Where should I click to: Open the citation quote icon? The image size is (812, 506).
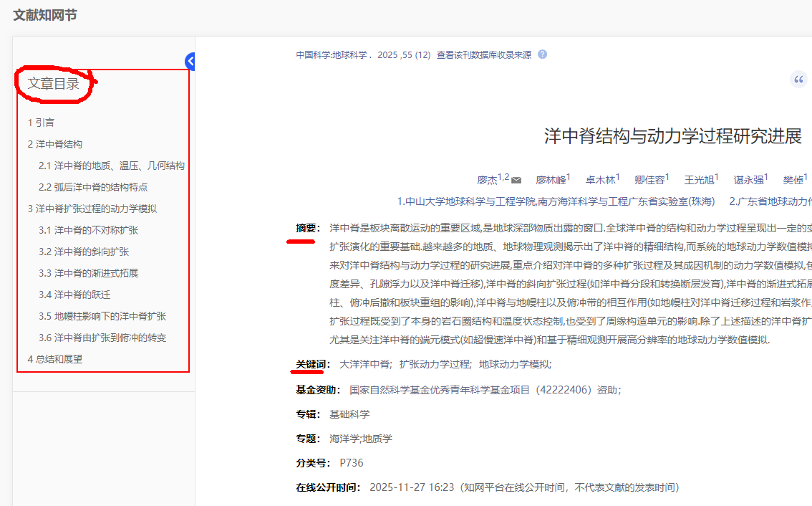coord(798,79)
